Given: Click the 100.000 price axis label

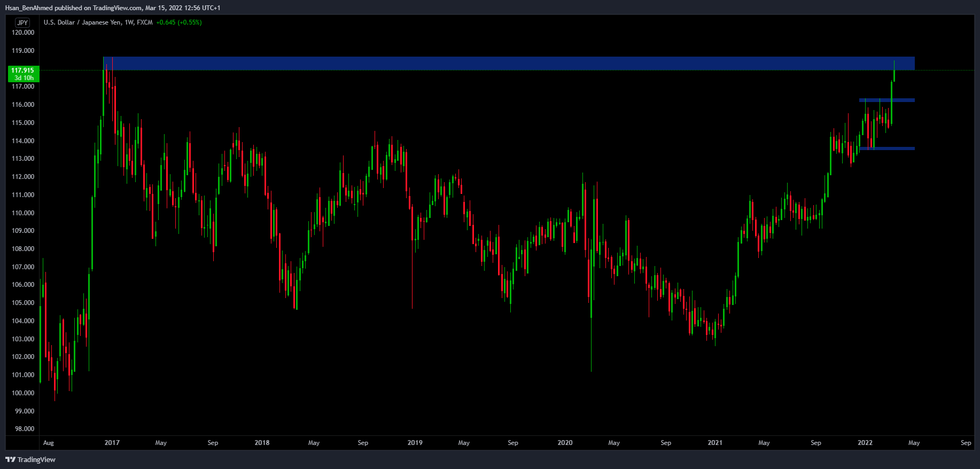Looking at the screenshot, I should (23, 393).
